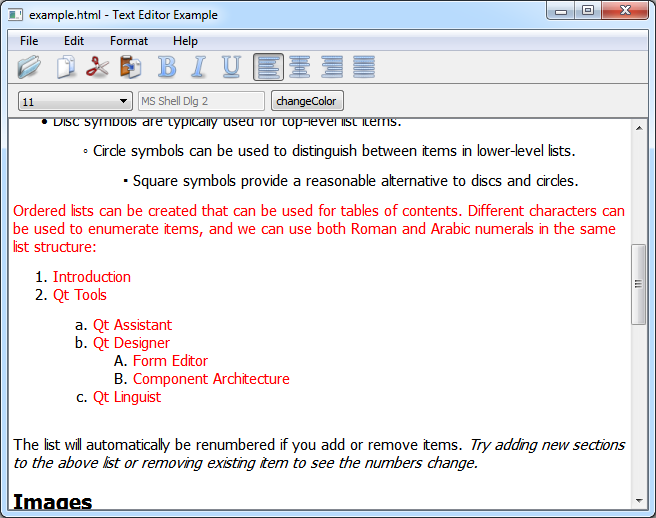Toggle Underline formatting
The width and height of the screenshot is (656, 518).
pos(231,67)
